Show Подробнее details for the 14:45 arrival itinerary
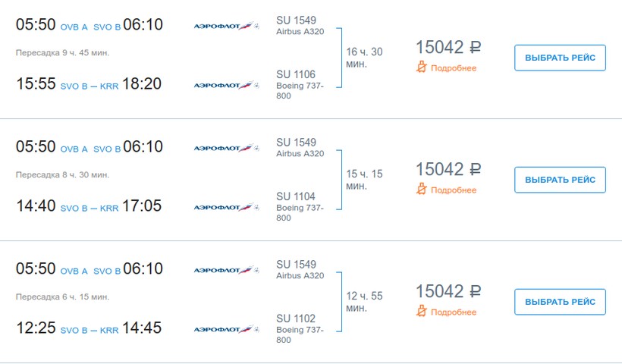This screenshot has width=622, height=364. point(454,312)
